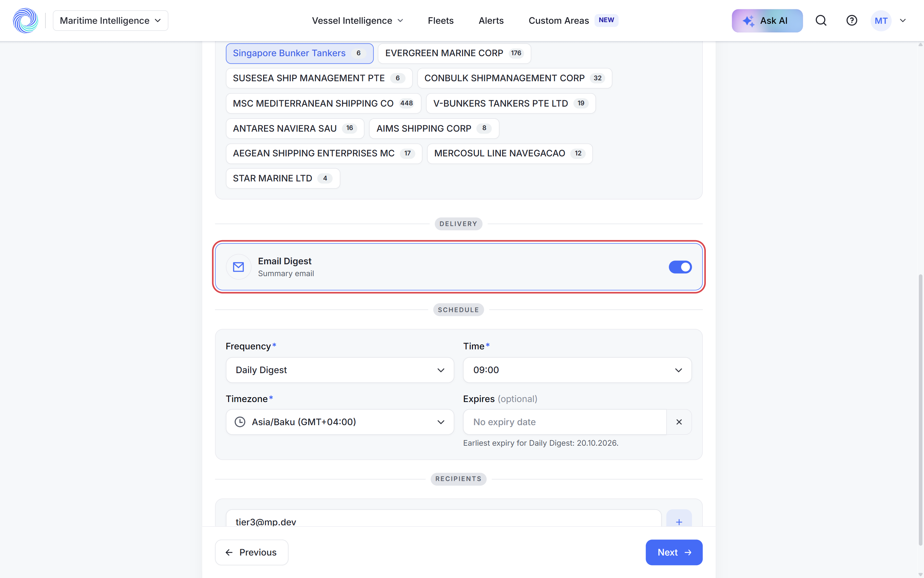Open the Time 09:00 dropdown

pos(577,370)
